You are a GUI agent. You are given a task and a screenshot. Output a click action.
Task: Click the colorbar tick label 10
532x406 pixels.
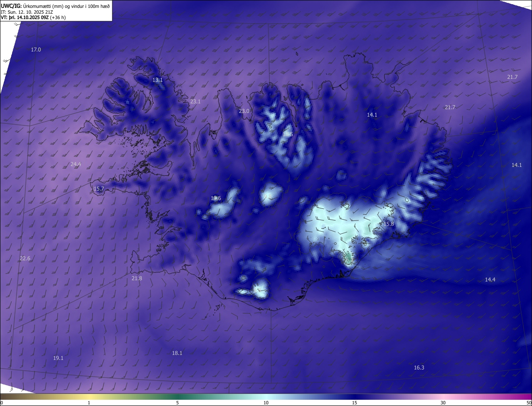pyautogui.click(x=266, y=403)
